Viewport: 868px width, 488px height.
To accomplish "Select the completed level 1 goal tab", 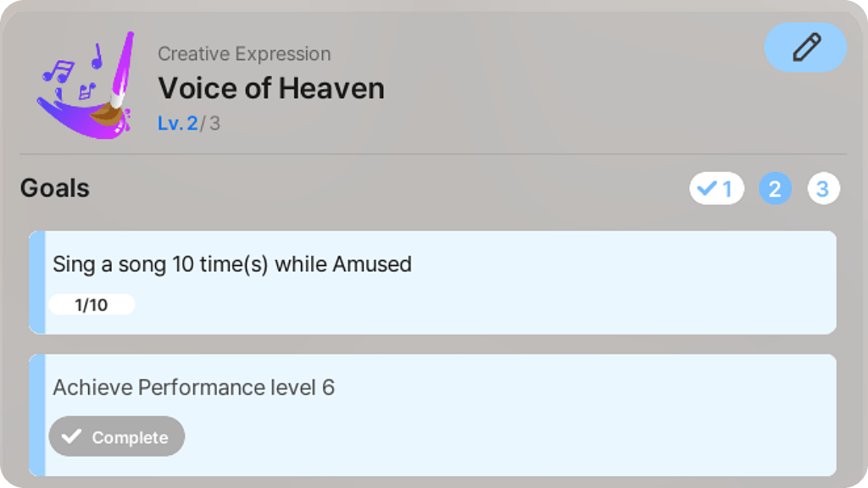I will pyautogui.click(x=716, y=188).
